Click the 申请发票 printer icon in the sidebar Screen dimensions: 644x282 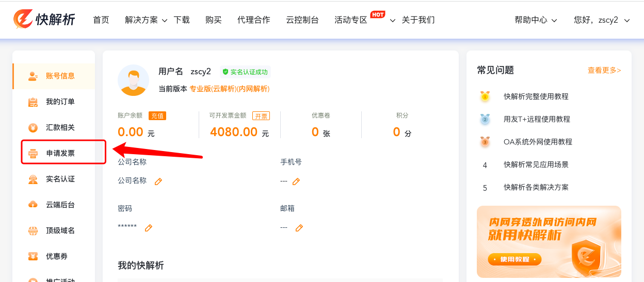click(33, 154)
